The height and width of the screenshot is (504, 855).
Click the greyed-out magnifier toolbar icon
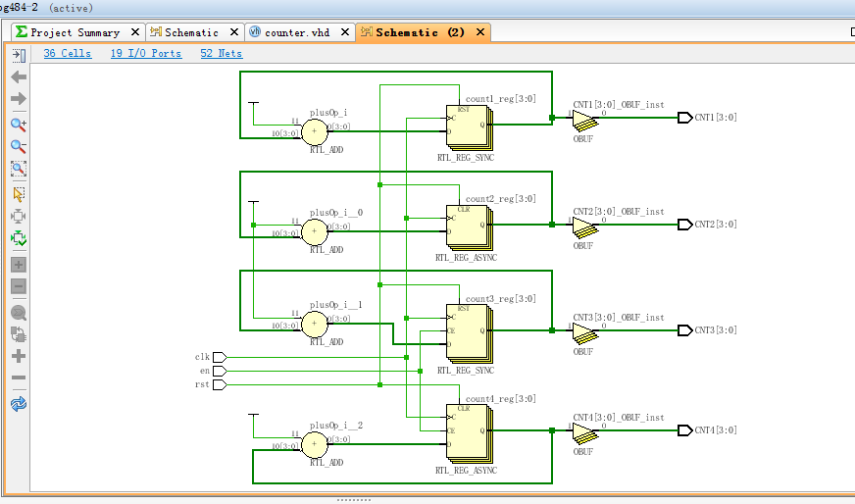coord(19,313)
